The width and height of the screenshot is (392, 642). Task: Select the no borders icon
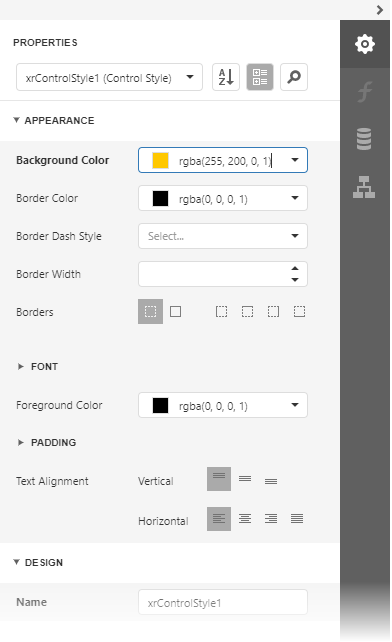(150, 312)
